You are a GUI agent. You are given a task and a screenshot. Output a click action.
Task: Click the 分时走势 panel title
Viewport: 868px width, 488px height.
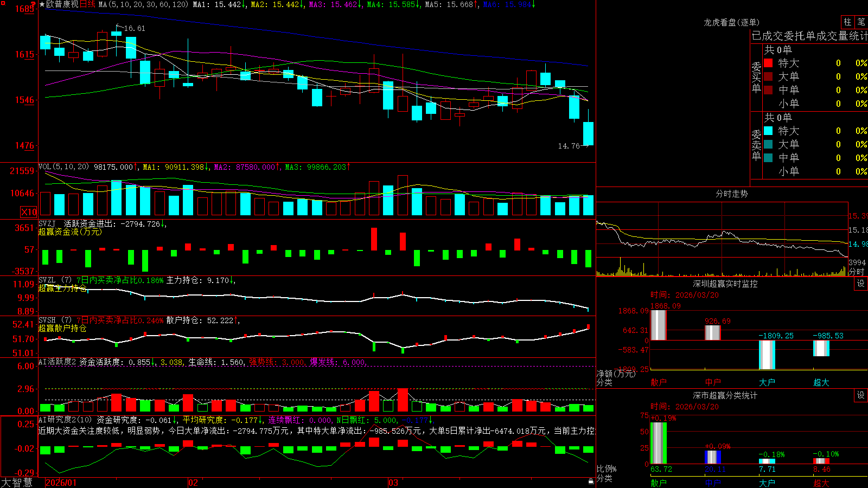point(732,194)
